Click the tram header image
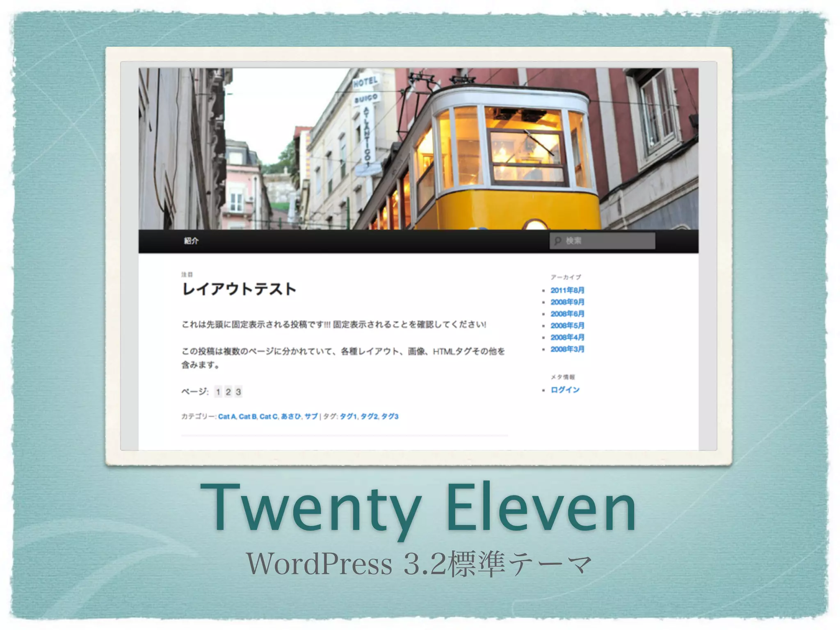 coord(418,148)
